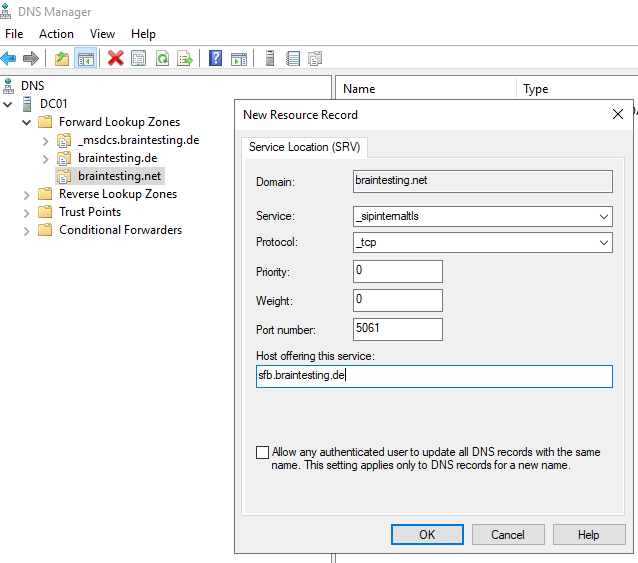638x563 pixels.
Task: Open the View menu
Action: point(102,34)
